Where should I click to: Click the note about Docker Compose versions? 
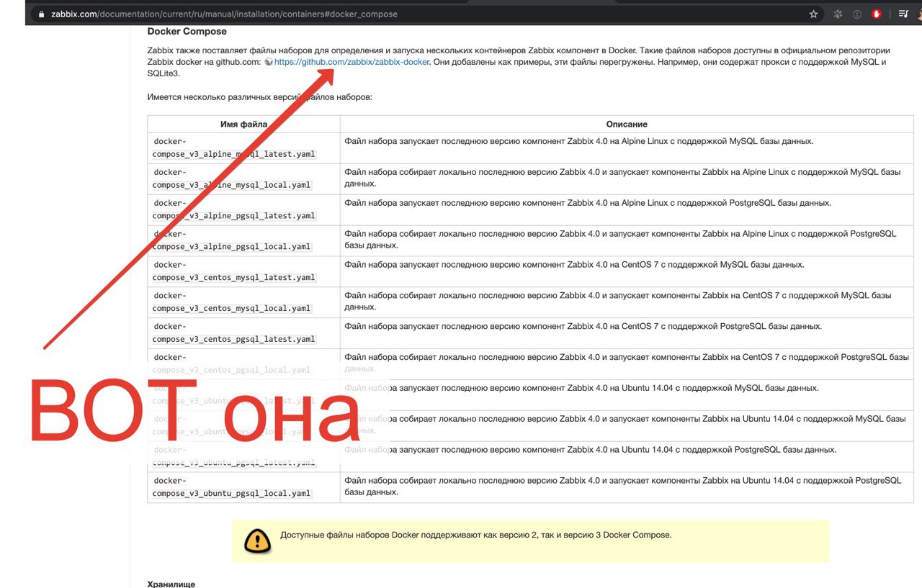pyautogui.click(x=475, y=535)
